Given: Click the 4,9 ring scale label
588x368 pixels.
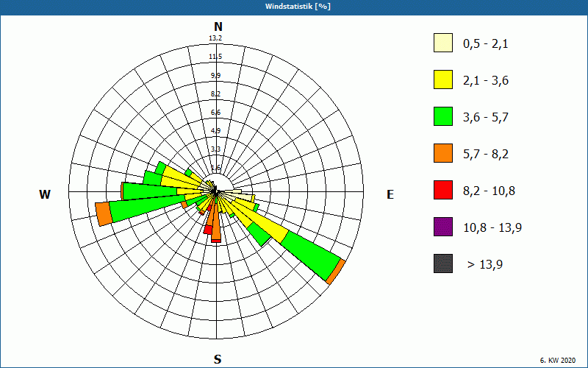Looking at the screenshot, I should click(x=215, y=131).
